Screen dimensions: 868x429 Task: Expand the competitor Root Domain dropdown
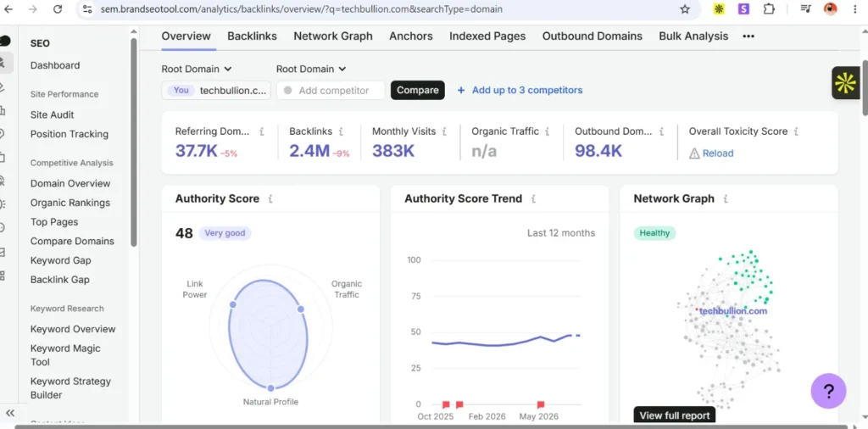tap(311, 70)
